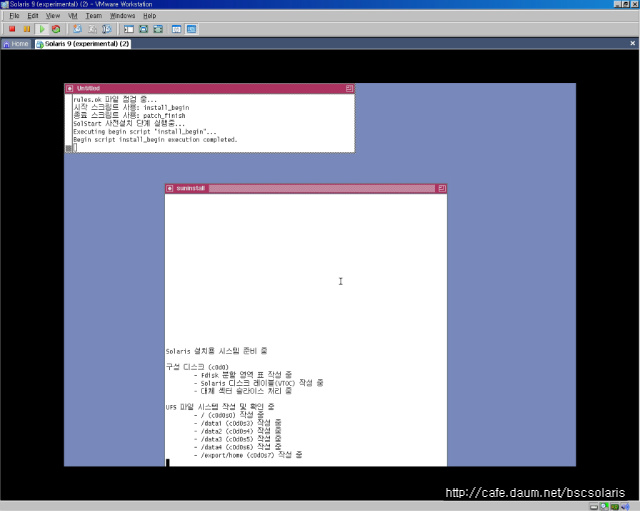Open window menu of Untitled terminal
This screenshot has height=511, width=640.
tap(69, 88)
